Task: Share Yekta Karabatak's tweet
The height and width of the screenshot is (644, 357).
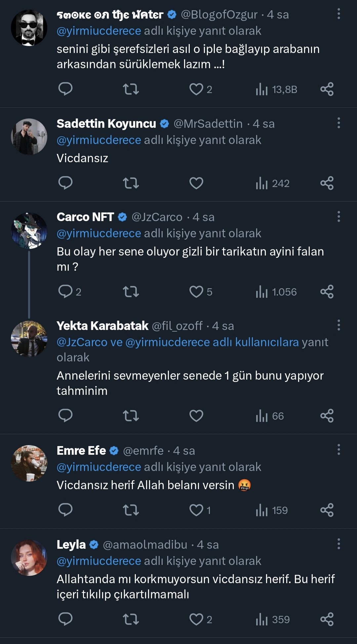Action: coord(327,416)
